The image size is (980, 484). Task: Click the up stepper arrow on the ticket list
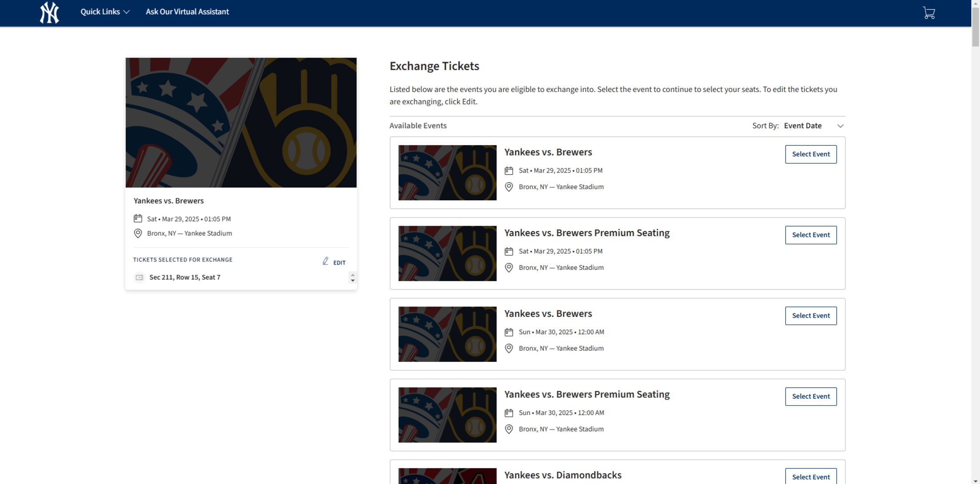[352, 275]
